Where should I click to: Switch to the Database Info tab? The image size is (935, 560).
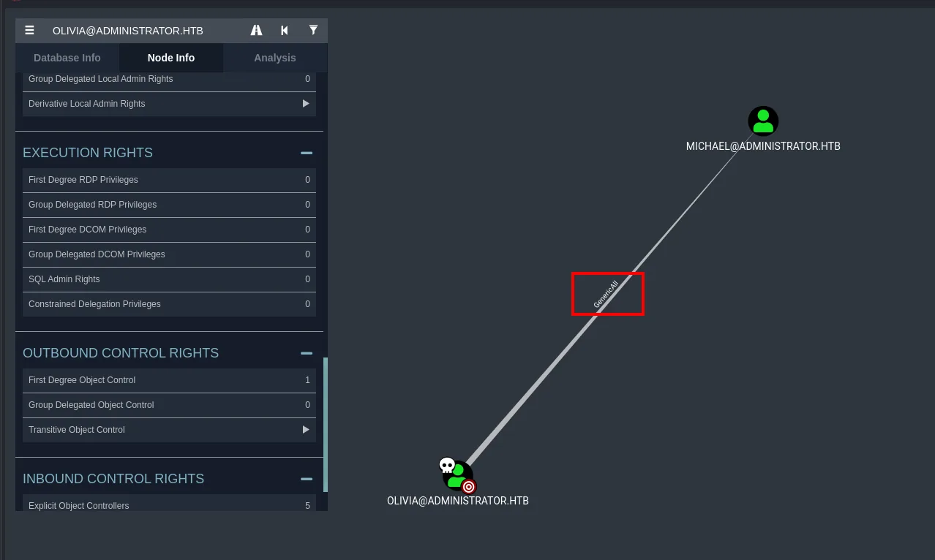(67, 58)
